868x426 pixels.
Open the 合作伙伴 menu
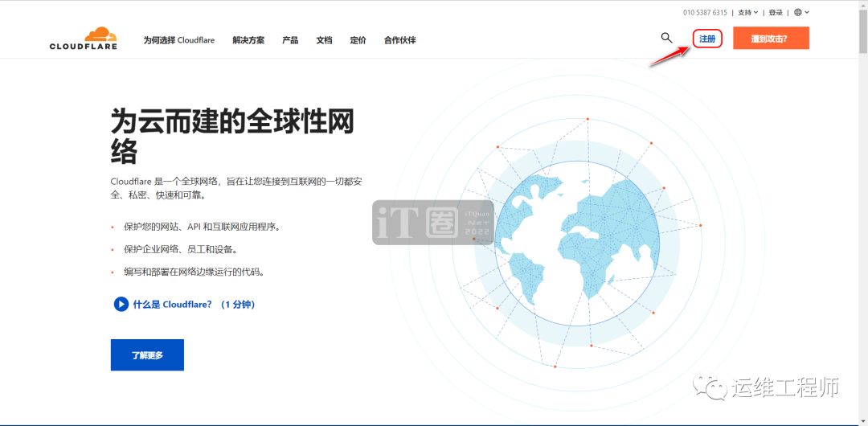399,40
